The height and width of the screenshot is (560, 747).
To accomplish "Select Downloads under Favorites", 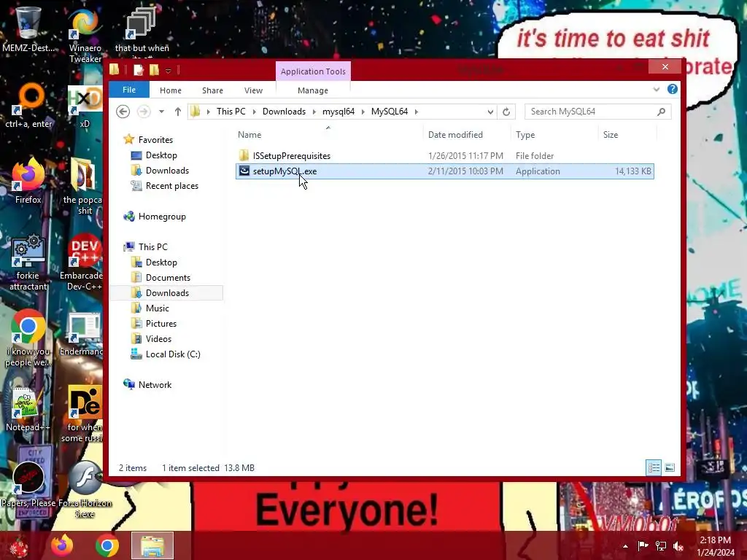I will point(167,171).
